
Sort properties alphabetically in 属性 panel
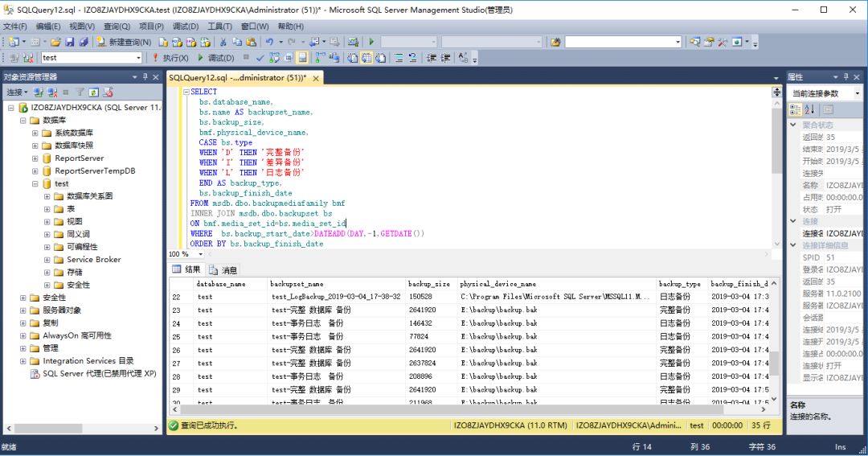pyautogui.click(x=809, y=109)
